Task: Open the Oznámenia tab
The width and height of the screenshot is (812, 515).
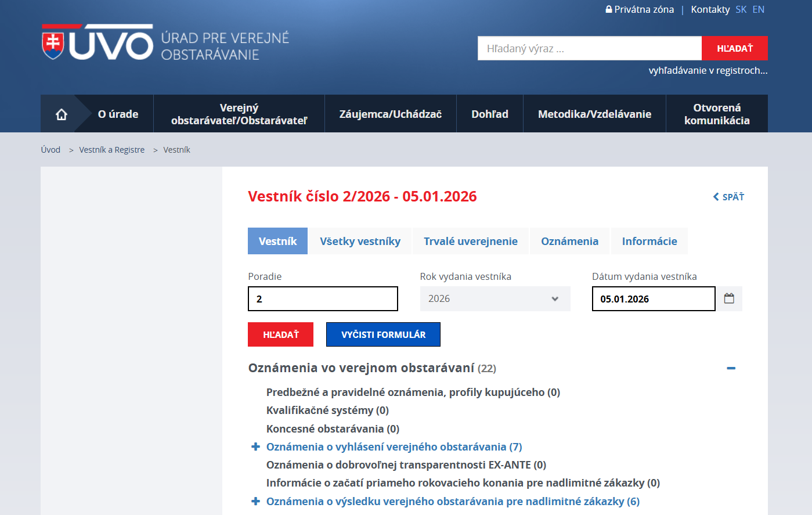Action: point(569,241)
